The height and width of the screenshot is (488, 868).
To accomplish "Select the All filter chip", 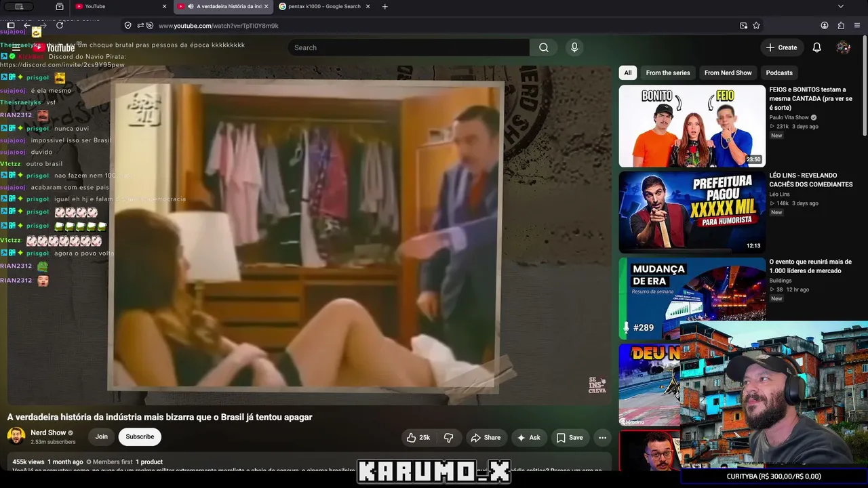I will (628, 73).
